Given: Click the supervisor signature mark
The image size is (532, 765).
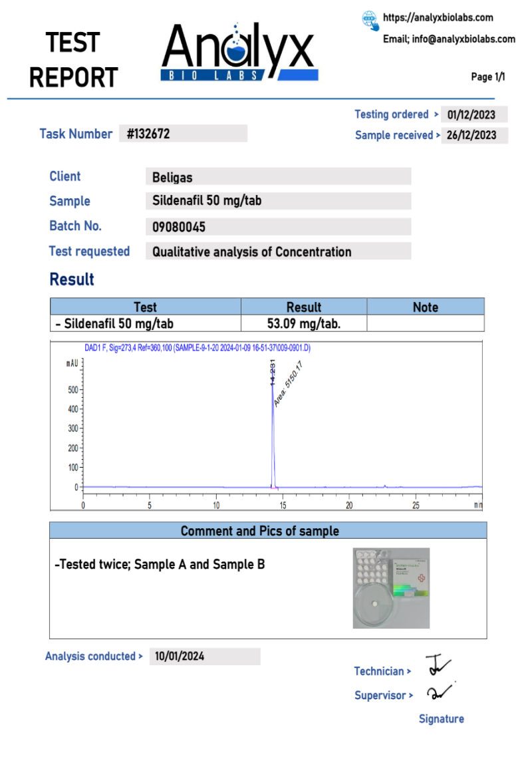Looking at the screenshot, I should (440, 692).
